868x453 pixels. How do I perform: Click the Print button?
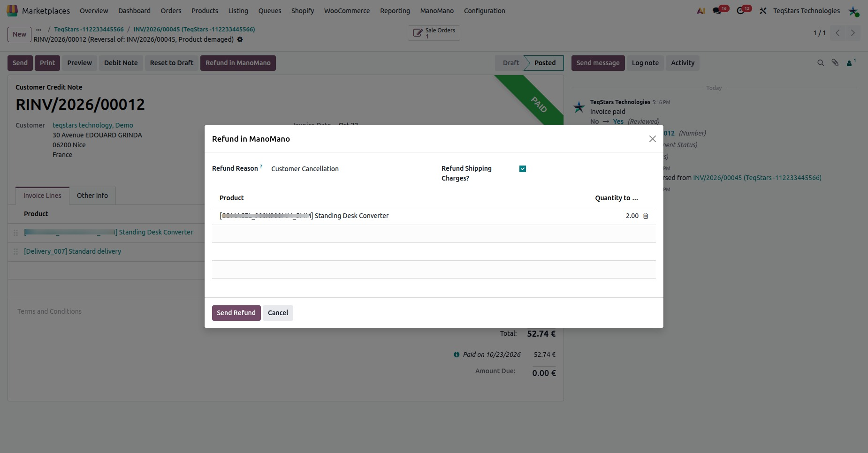47,63
